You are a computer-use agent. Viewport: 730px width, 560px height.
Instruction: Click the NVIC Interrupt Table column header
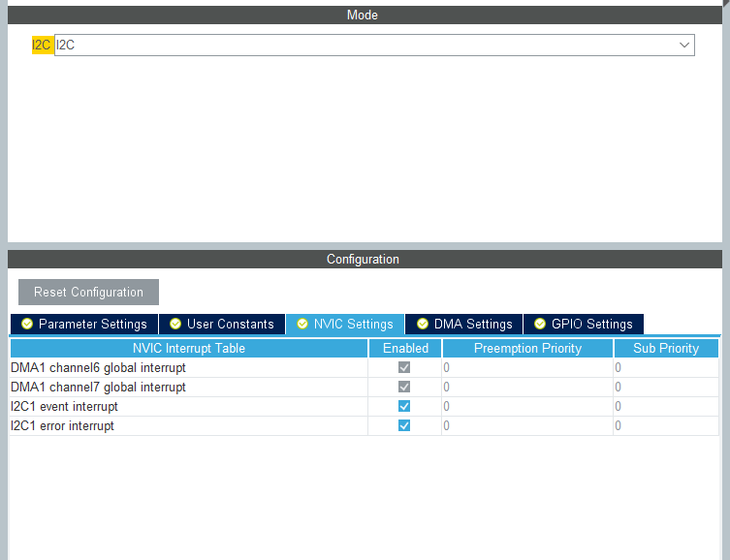coord(188,349)
